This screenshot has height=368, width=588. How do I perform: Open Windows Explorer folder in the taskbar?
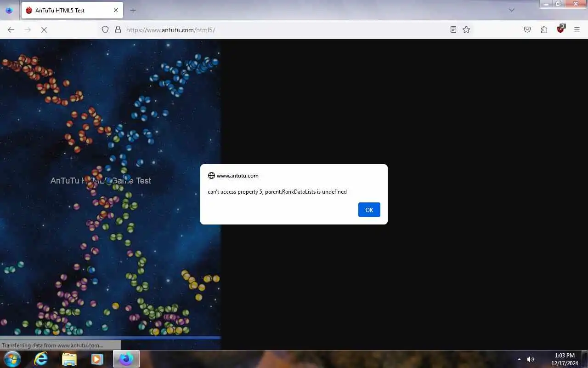pos(69,359)
